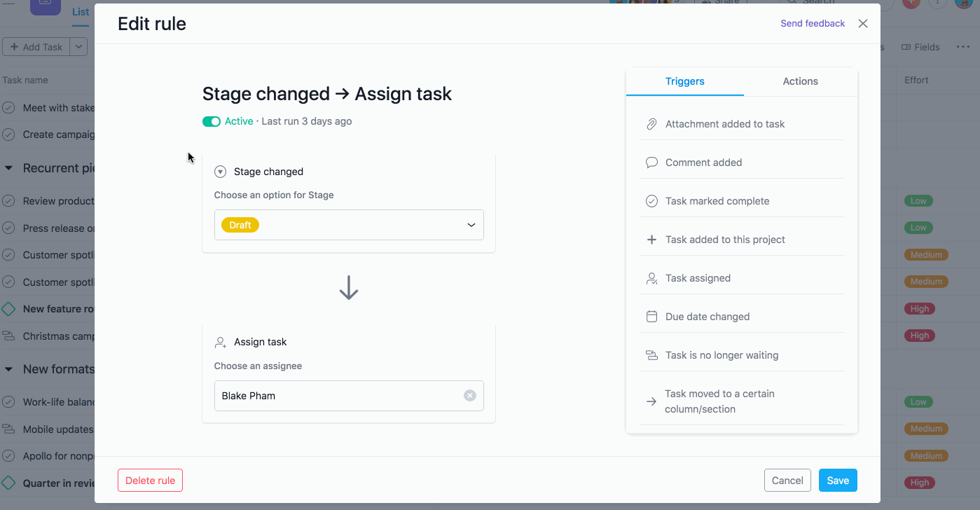Click the Christmas campaign task name

tap(59, 336)
